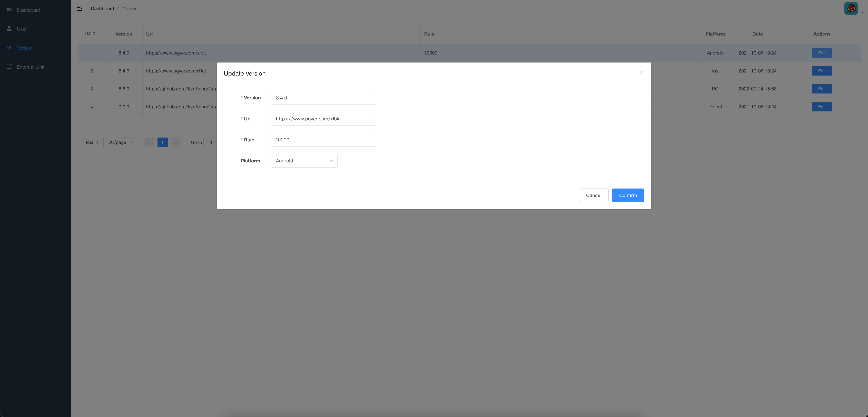Expand the avatar dropdown caret
The width and height of the screenshot is (868, 417).
862,13
